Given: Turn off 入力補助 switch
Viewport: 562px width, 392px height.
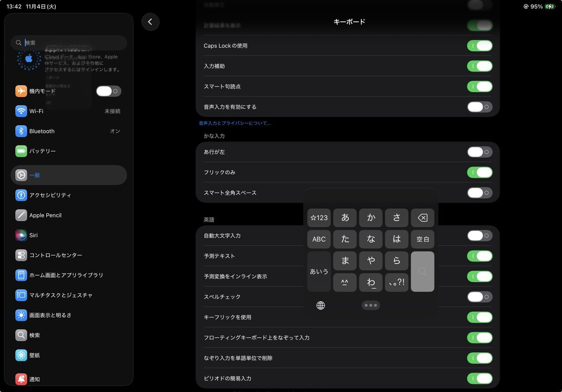Looking at the screenshot, I should pos(480,66).
